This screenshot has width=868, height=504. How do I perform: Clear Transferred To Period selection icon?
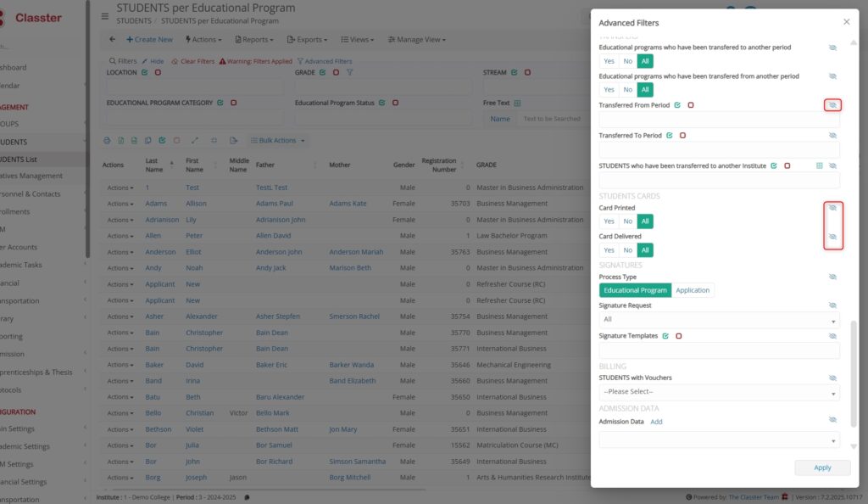point(682,136)
